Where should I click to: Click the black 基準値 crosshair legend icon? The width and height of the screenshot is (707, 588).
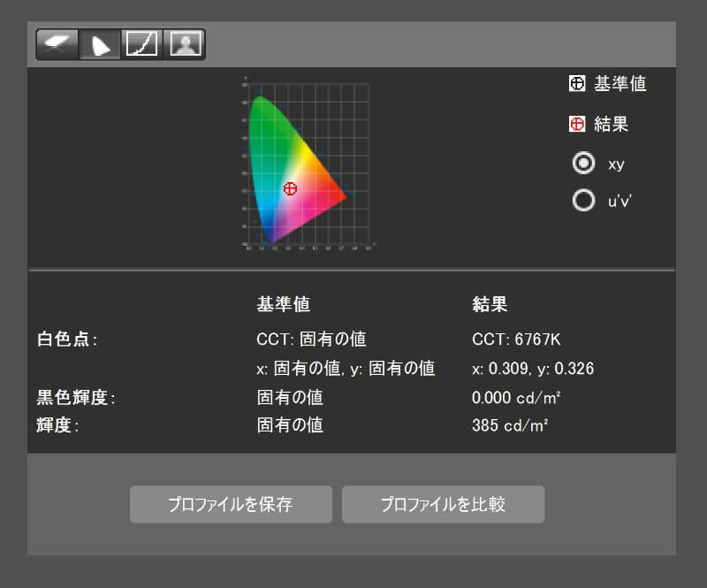coord(578,83)
